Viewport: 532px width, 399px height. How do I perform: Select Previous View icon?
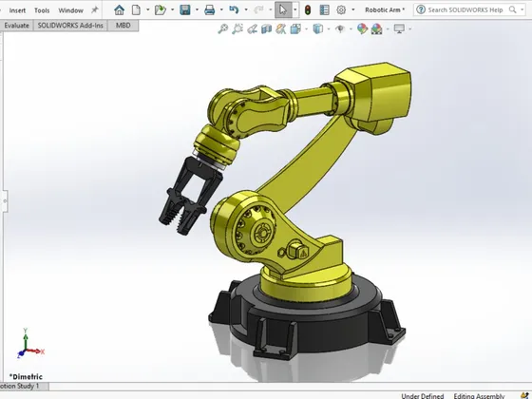[252, 29]
